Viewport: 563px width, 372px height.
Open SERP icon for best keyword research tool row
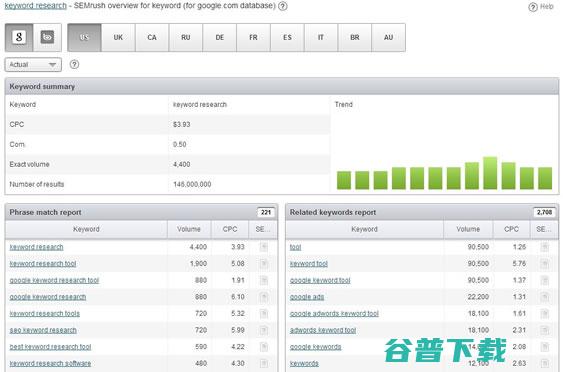coord(264,347)
